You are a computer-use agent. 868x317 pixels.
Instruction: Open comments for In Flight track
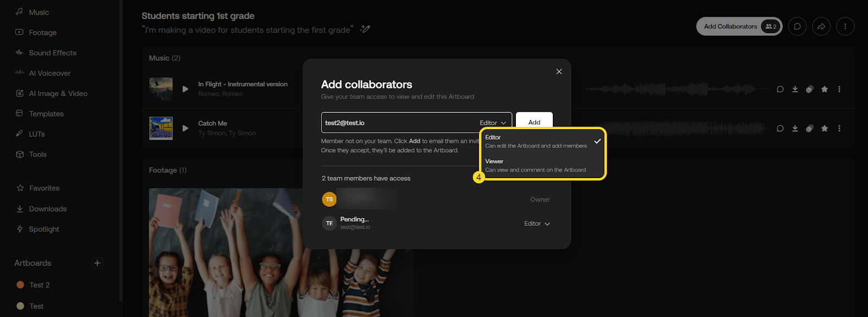tap(780, 90)
